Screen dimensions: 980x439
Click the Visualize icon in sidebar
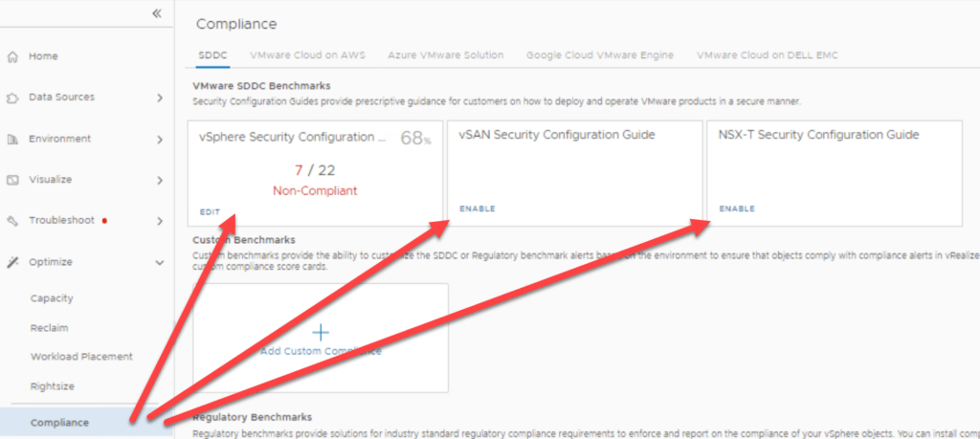pos(11,180)
